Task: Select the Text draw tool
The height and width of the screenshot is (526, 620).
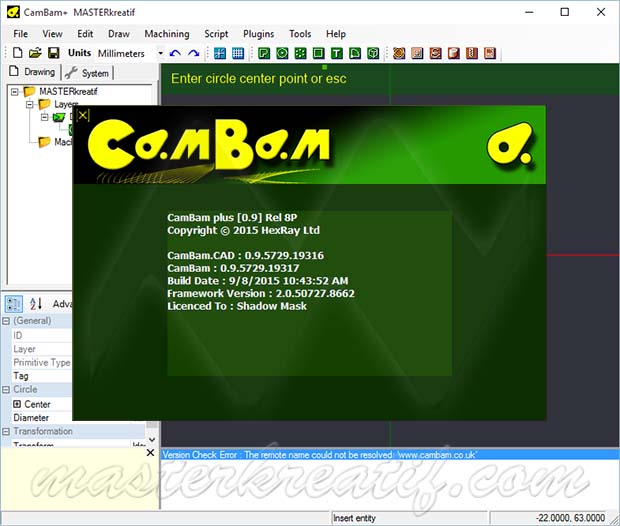Action: (x=336, y=53)
